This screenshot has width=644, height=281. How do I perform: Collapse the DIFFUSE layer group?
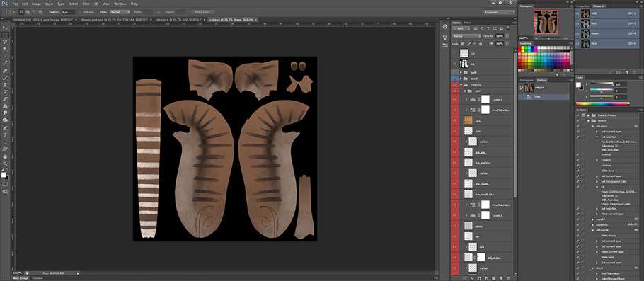point(461,85)
